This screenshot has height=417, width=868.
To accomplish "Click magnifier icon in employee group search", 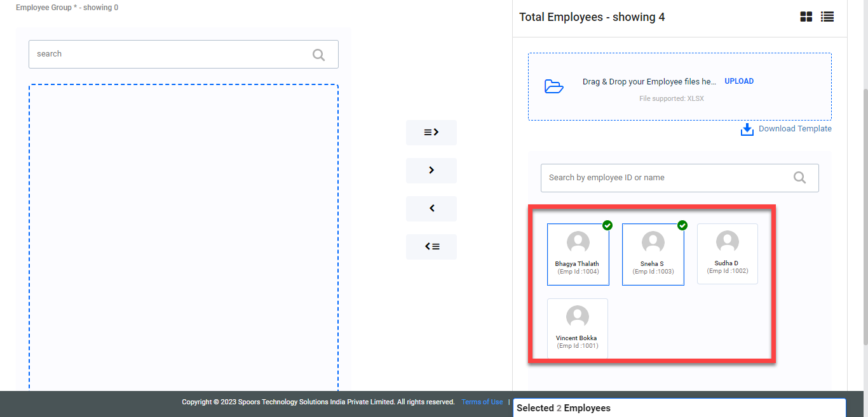I will [x=318, y=55].
